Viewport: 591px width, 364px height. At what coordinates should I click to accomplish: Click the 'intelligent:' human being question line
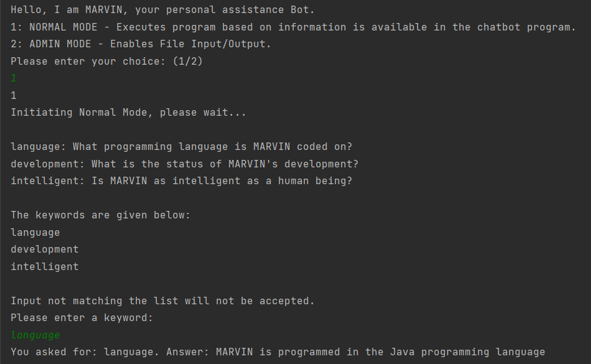(x=181, y=181)
